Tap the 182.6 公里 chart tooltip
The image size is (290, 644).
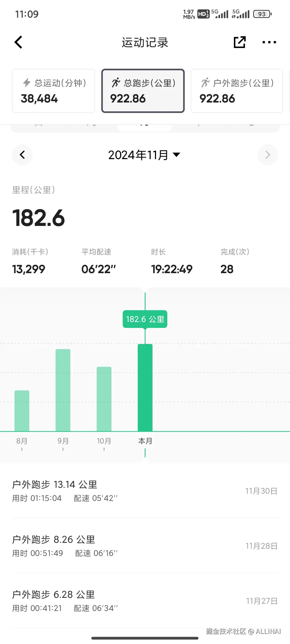145,319
